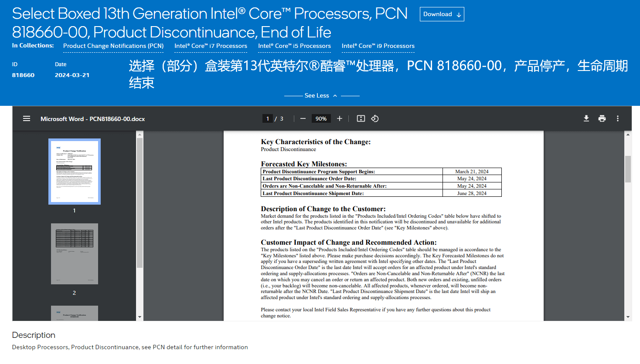The image size is (640, 364).
Task: Open Product Change Notifications (PCN) collection
Action: 113,46
